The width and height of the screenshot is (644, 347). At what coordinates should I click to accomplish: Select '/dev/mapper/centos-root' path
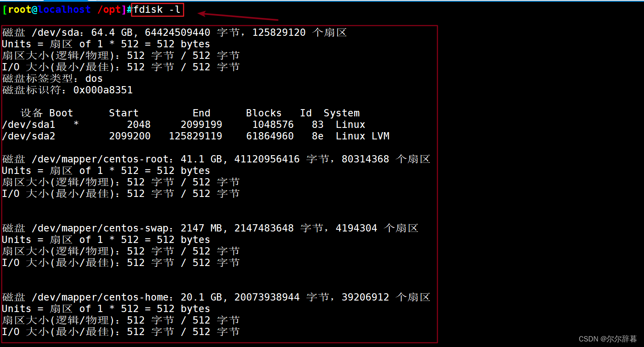click(100, 159)
